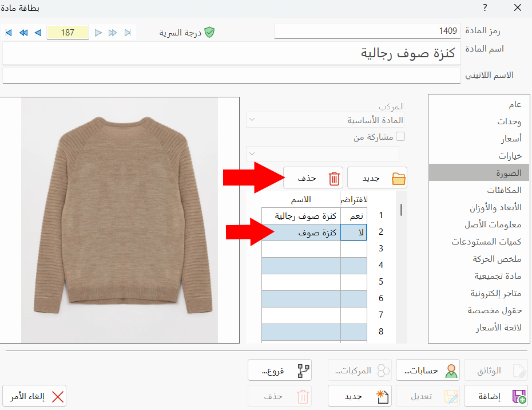Screen dimensions: 532x410
Task: Click the الاسم column header
Action: coord(301,199)
